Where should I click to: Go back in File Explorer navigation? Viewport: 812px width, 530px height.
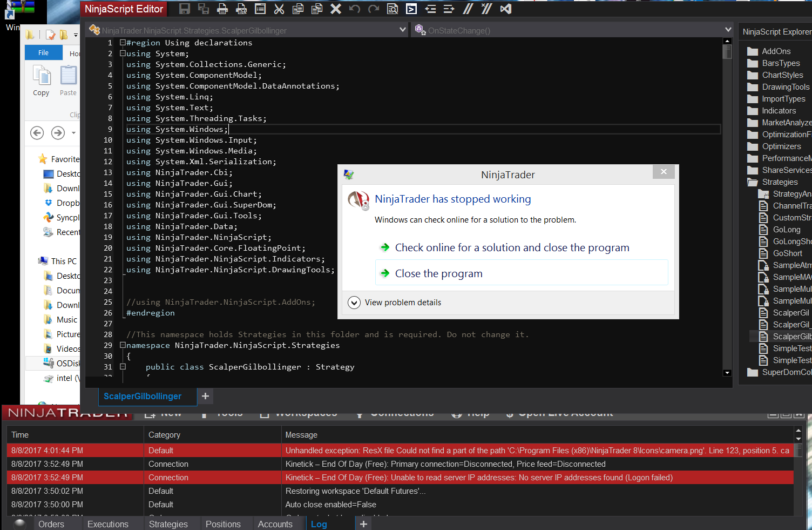(x=37, y=132)
